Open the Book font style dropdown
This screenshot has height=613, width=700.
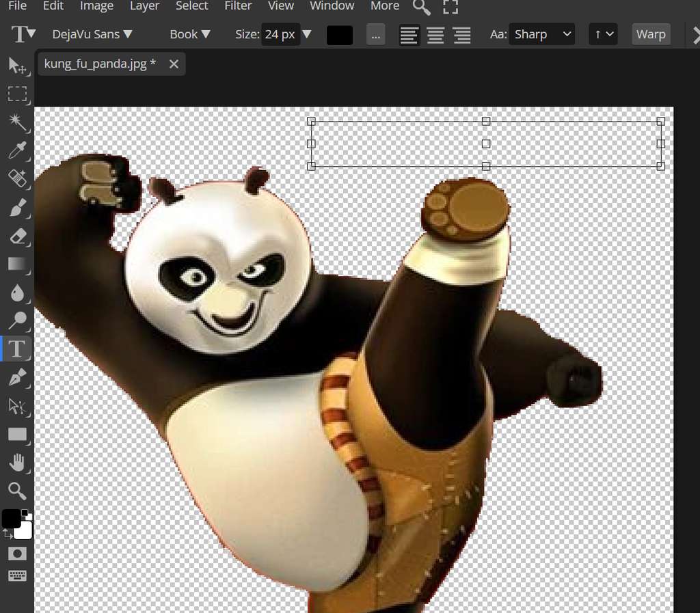190,34
